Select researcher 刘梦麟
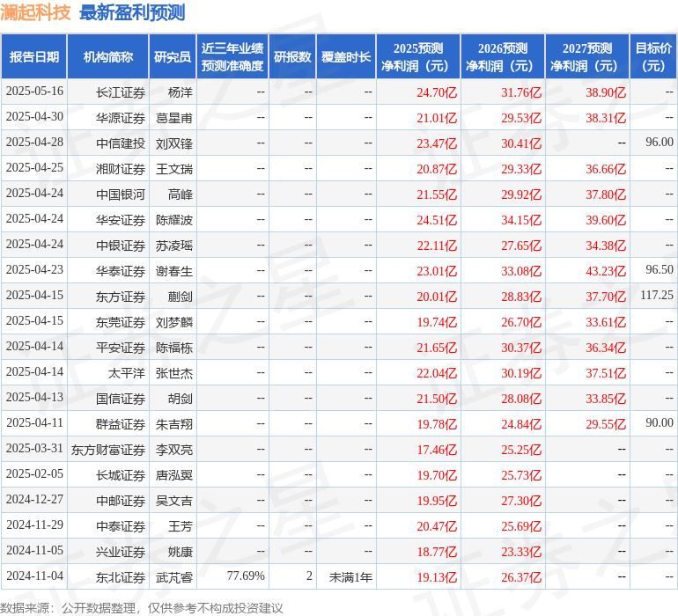 tap(174, 322)
